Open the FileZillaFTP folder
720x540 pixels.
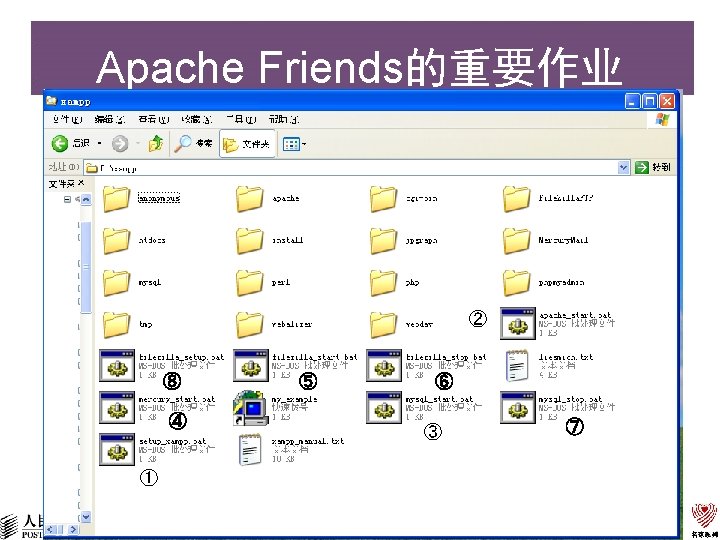pyautogui.click(x=516, y=198)
